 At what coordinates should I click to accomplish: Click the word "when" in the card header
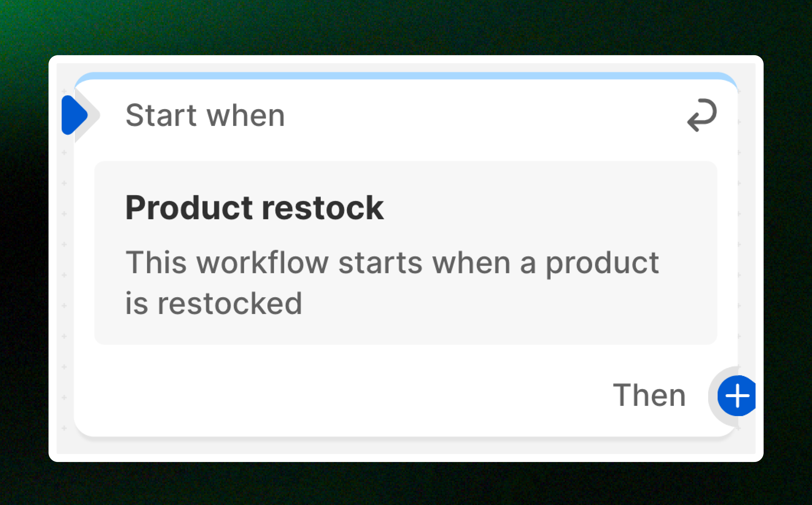(x=246, y=116)
